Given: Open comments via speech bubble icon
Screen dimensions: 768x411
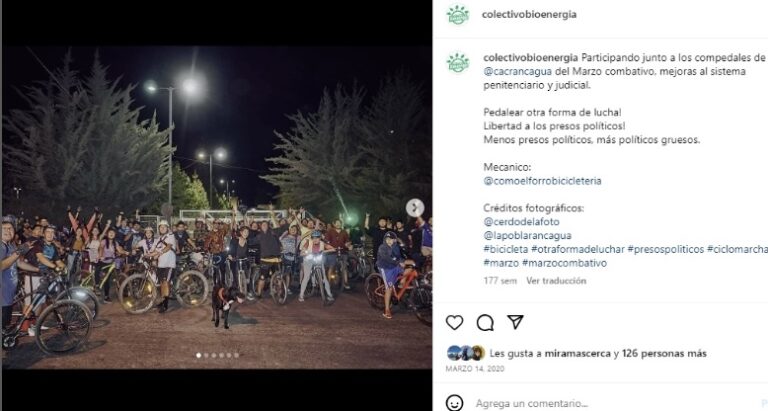Looking at the screenshot, I should [485, 322].
